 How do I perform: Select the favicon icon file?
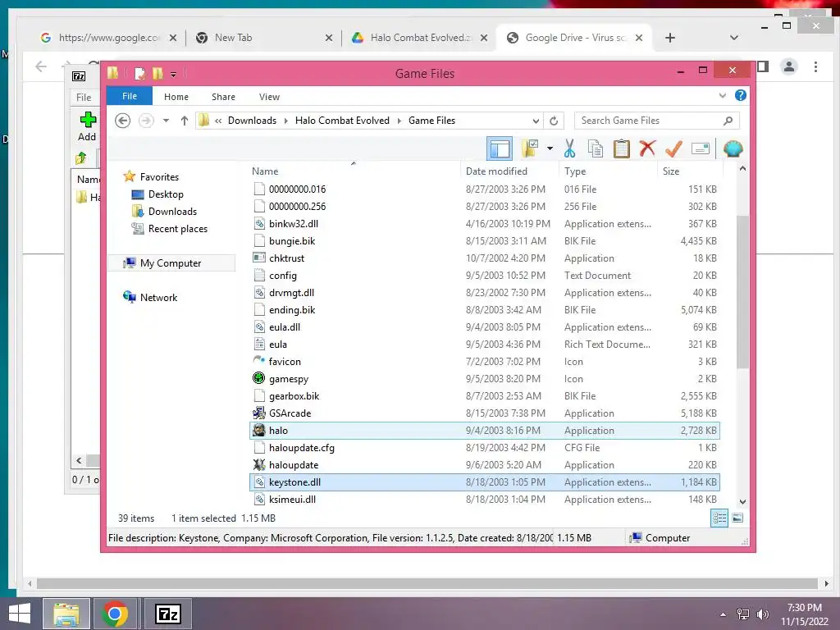tap(484, 362)
